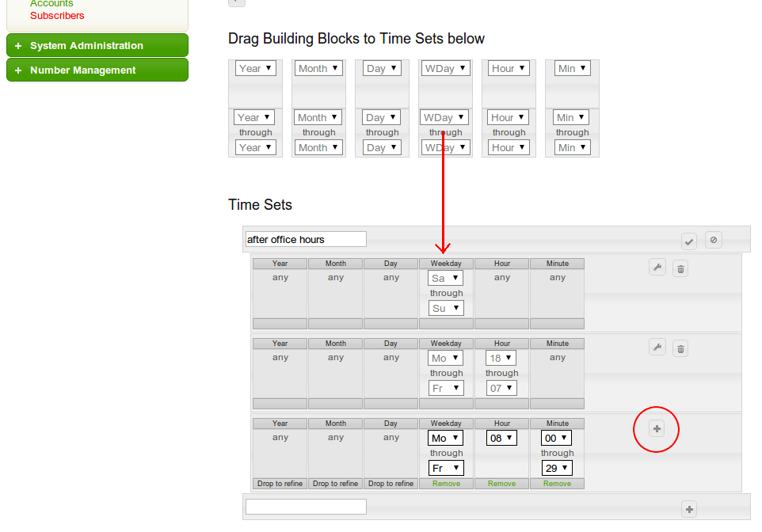Open the range-start Min dropdown above 'through'
This screenshot has height=532, width=762.
pyautogui.click(x=571, y=118)
